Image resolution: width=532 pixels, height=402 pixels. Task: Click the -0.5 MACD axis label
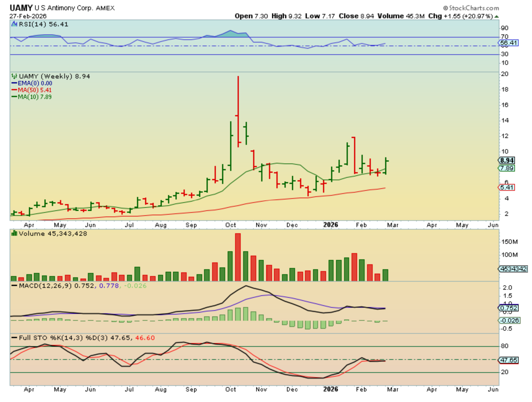(x=506, y=328)
